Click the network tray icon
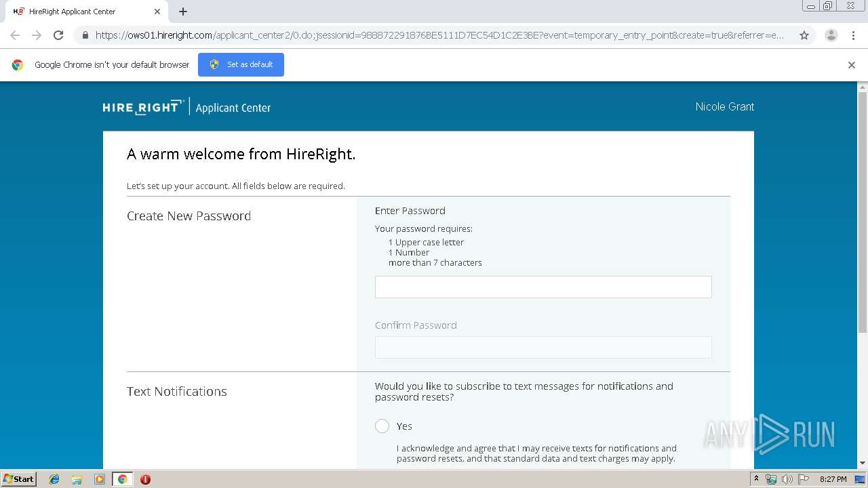This screenshot has height=488, width=868. (x=771, y=479)
